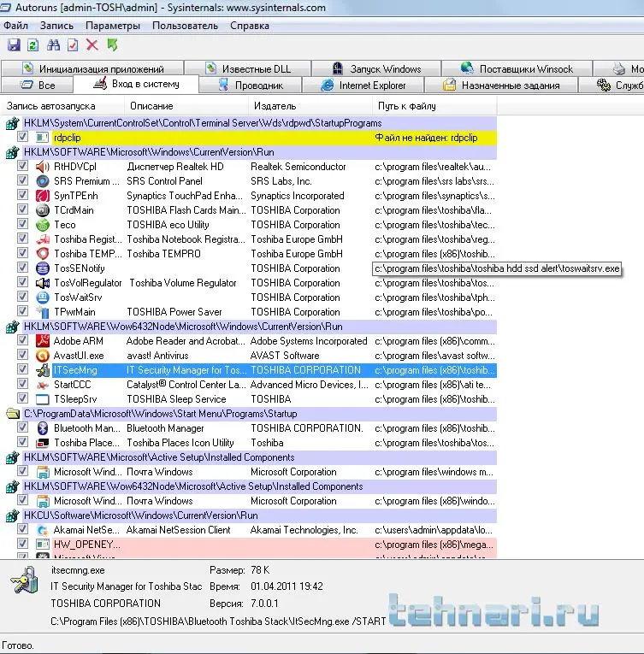This screenshot has height=654, width=644.
Task: Click the red X Delete icon
Action: 92,44
